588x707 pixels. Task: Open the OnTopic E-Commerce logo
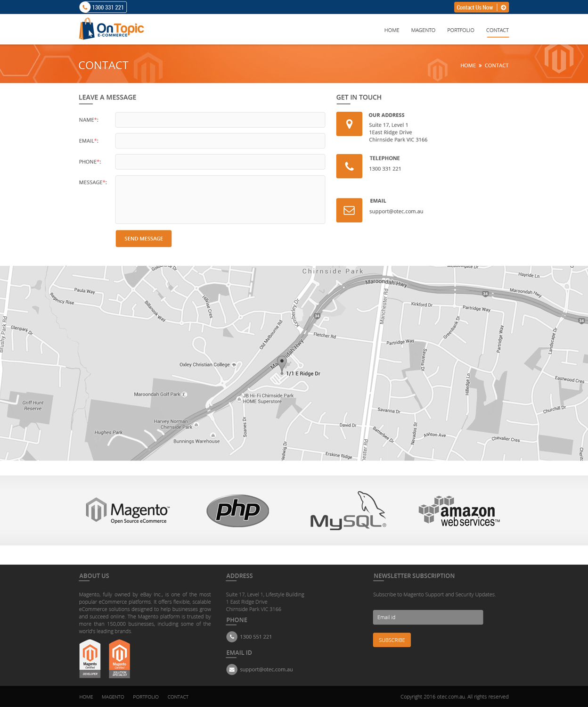pyautogui.click(x=111, y=29)
